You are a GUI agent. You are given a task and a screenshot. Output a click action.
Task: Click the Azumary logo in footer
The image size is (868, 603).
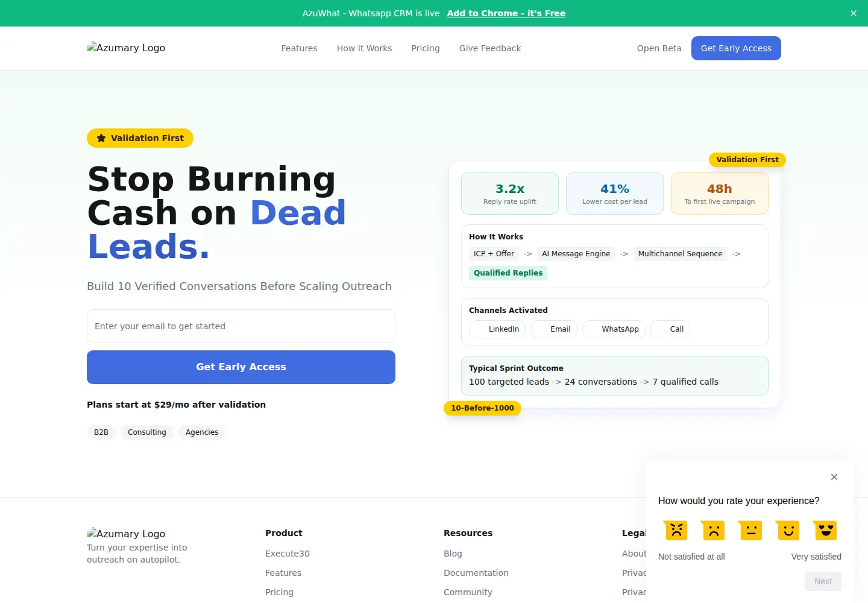click(x=126, y=534)
